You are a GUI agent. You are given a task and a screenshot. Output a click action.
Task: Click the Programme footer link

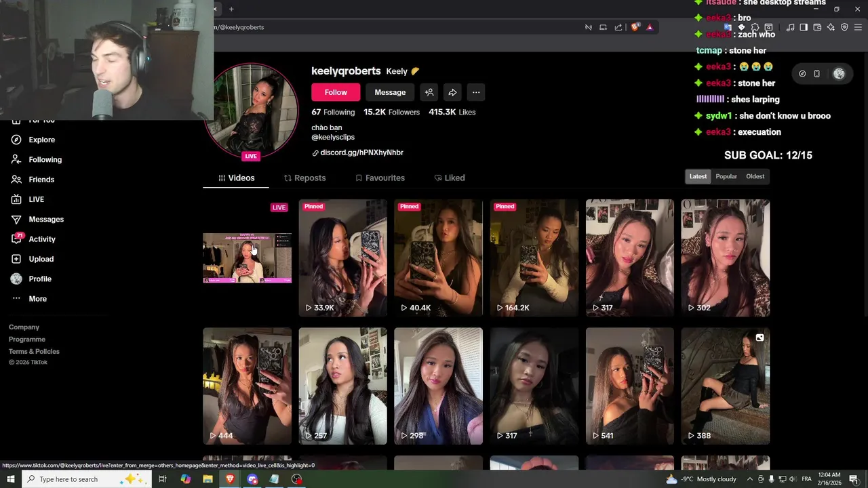tap(27, 340)
